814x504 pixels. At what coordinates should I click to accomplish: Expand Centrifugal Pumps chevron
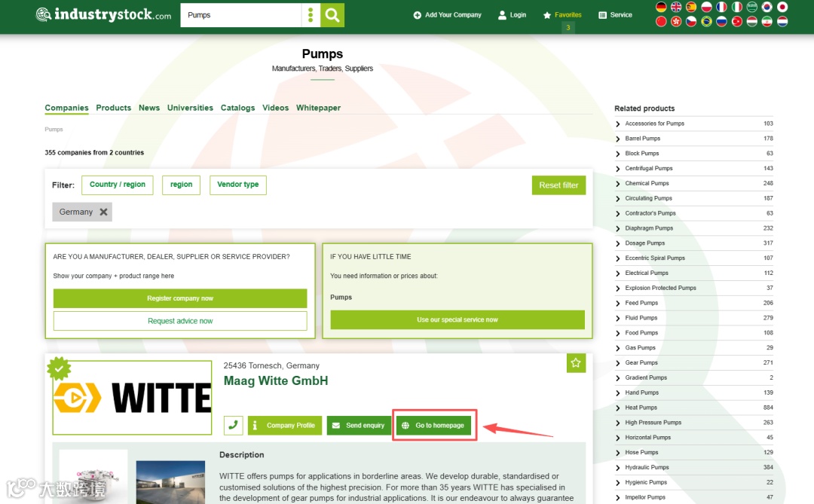pos(618,169)
